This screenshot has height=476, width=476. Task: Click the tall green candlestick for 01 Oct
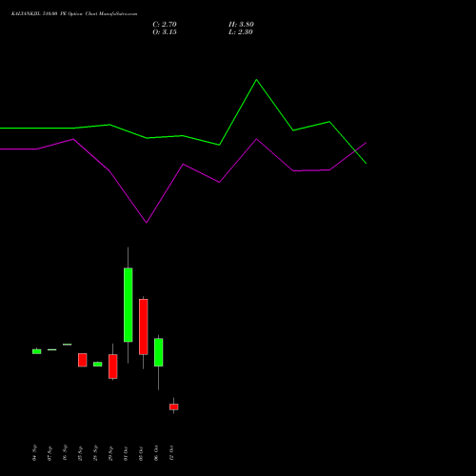click(128, 305)
